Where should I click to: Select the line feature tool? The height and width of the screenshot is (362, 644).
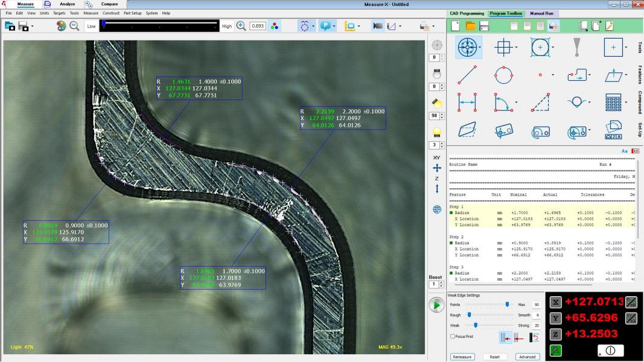tap(467, 75)
